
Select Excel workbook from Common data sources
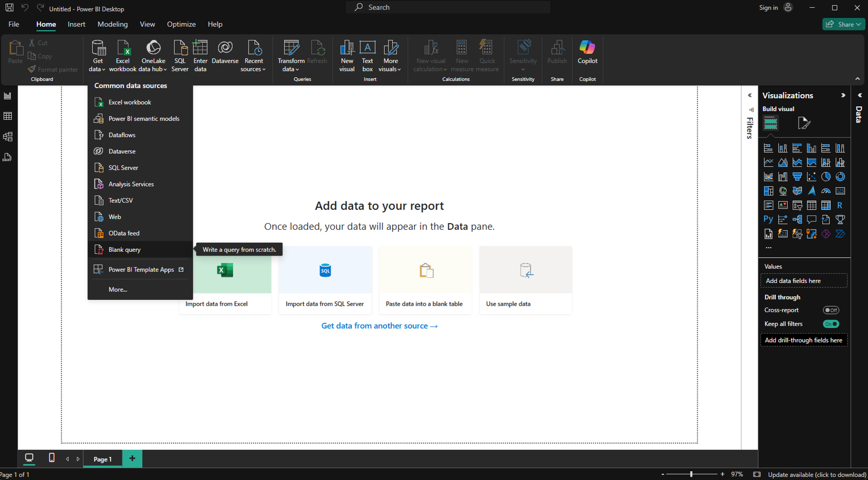(140, 102)
